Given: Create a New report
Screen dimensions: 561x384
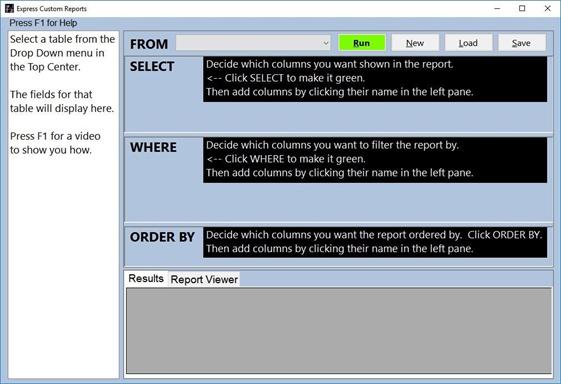Looking at the screenshot, I should tap(415, 43).
